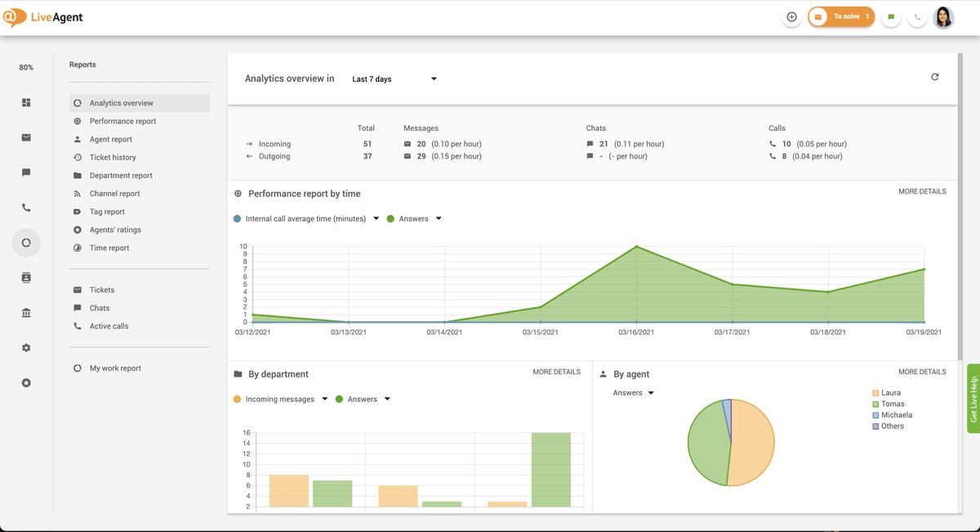Click the create new plus icon
The image size is (980, 532).
point(791,16)
